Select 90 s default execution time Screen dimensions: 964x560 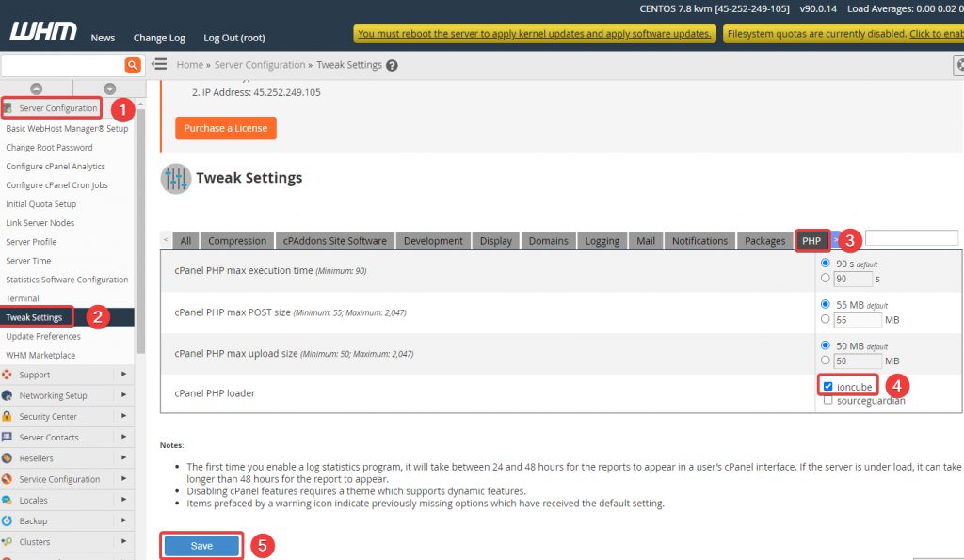(825, 264)
